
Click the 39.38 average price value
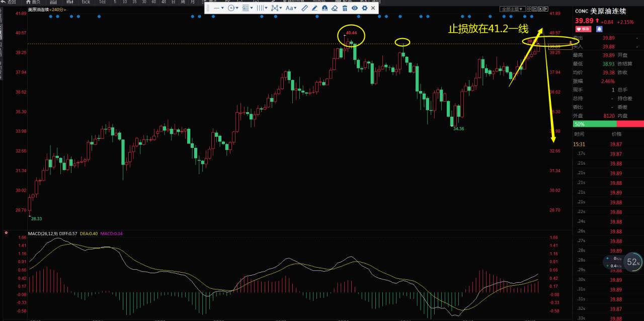[x=609, y=72]
